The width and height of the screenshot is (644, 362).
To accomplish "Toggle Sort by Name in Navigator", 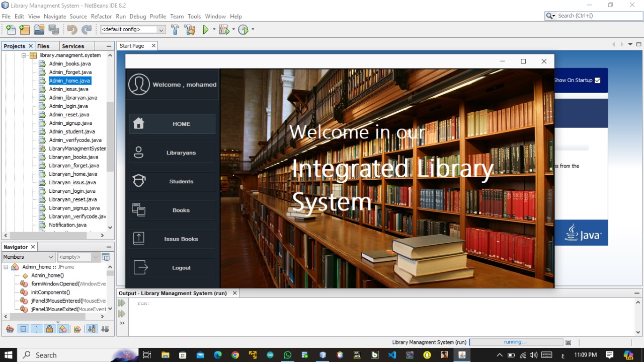I will coord(92,329).
